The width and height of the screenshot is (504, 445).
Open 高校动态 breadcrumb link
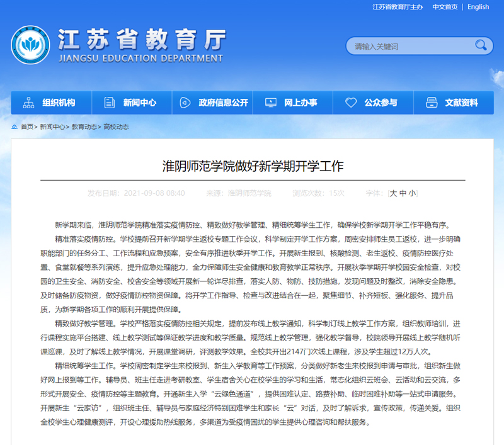coord(116,127)
